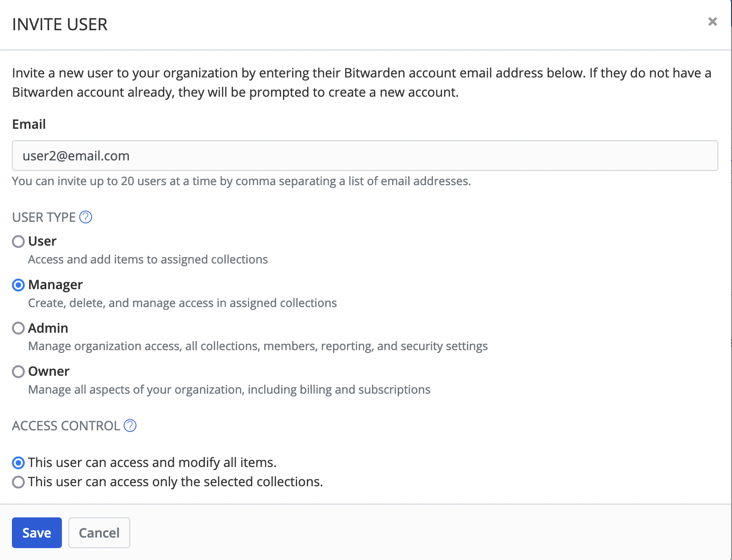
Task: Select the Manager user type
Action: click(18, 285)
